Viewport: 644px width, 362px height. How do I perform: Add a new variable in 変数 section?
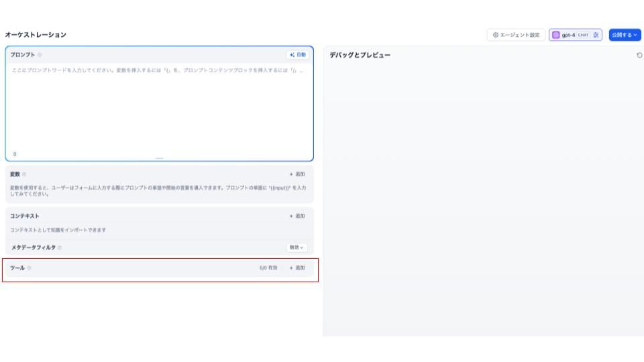297,174
